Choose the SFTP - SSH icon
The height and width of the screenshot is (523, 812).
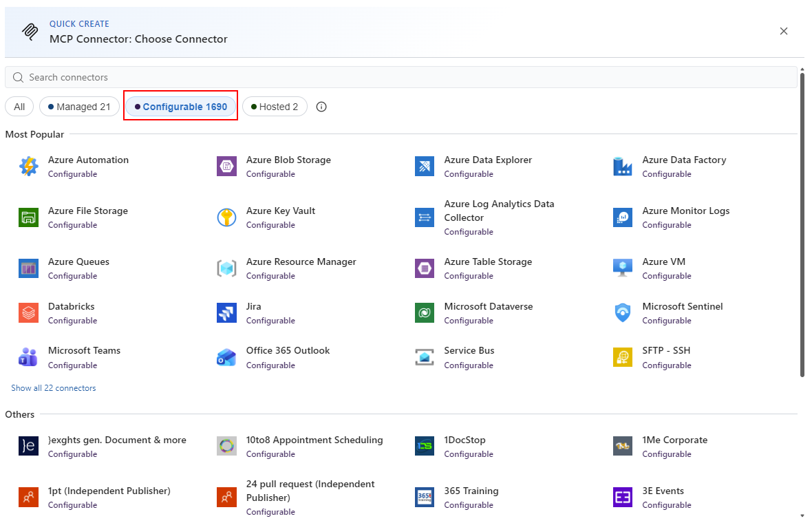tap(623, 357)
